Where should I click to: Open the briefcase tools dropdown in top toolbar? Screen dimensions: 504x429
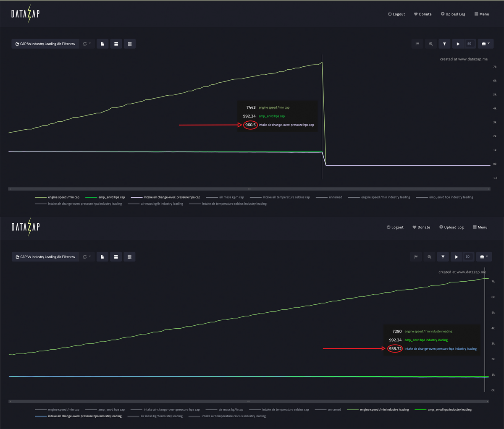pyautogui.click(x=485, y=44)
